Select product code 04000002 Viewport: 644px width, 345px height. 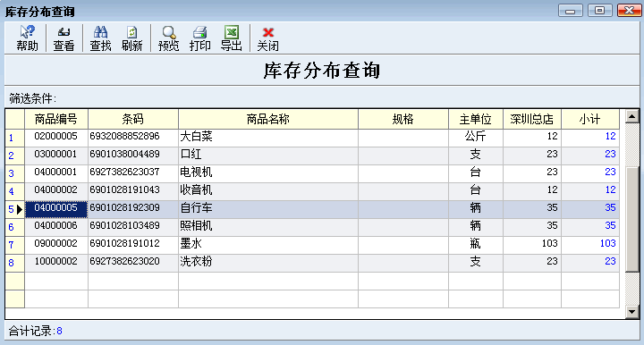click(55, 190)
